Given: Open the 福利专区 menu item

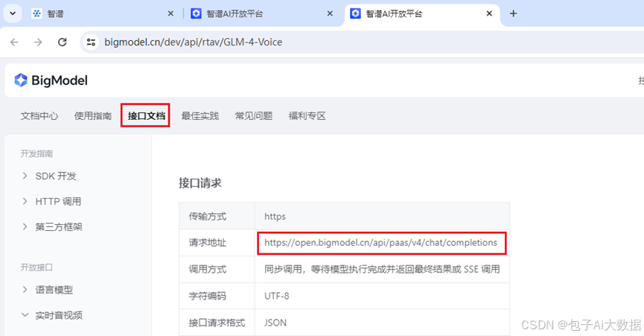Looking at the screenshot, I should pos(307,115).
